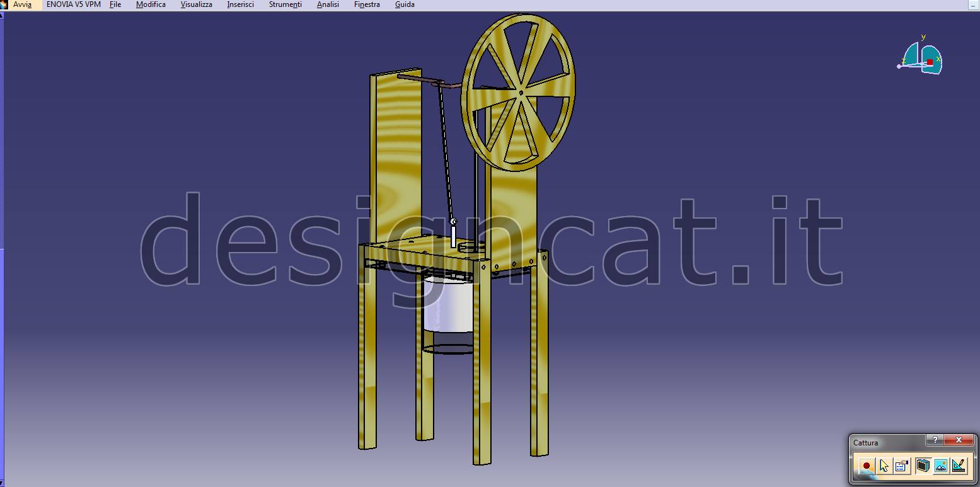Click the mountain picture pixel mode icon
Screen dimensions: 980x487
940,466
